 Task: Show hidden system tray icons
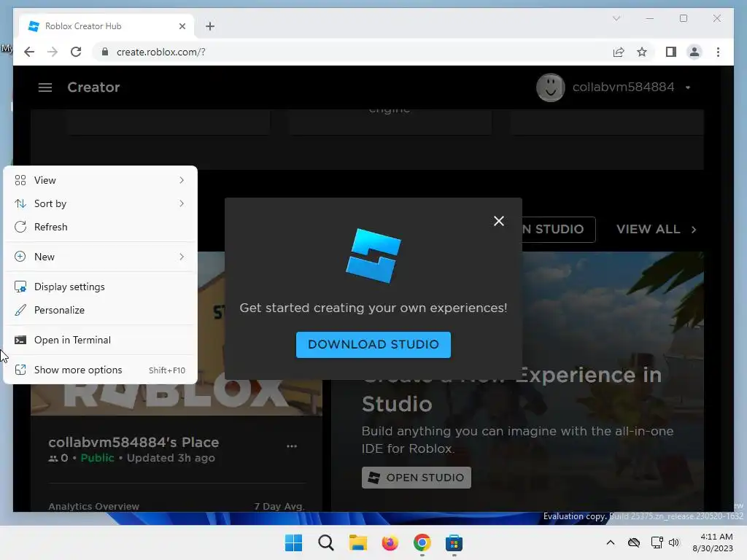[611, 542]
